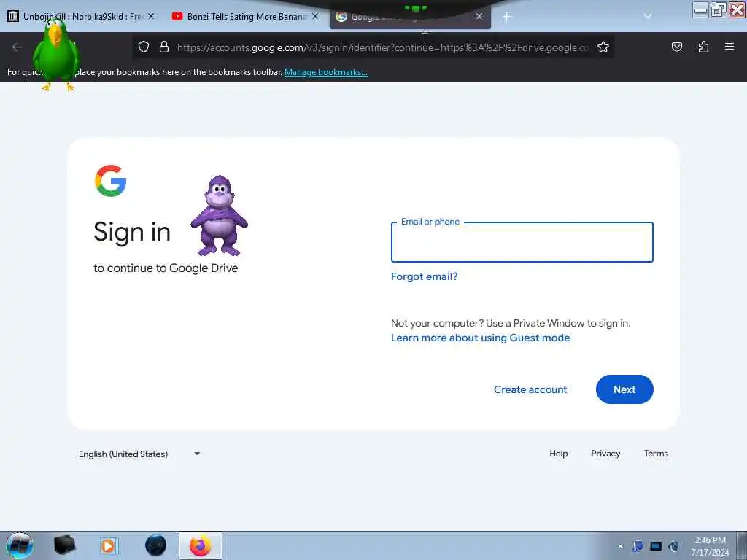Image resolution: width=747 pixels, height=560 pixels.
Task: Restore down the Firefox window
Action: click(719, 9)
